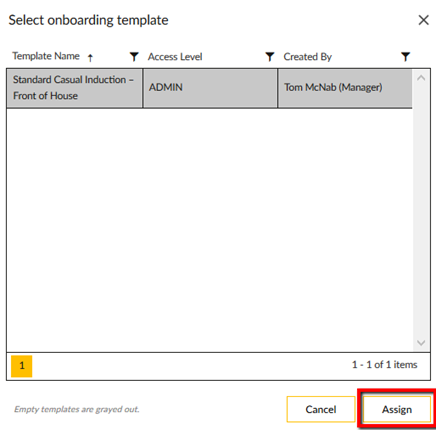Click the Assign button

(397, 409)
